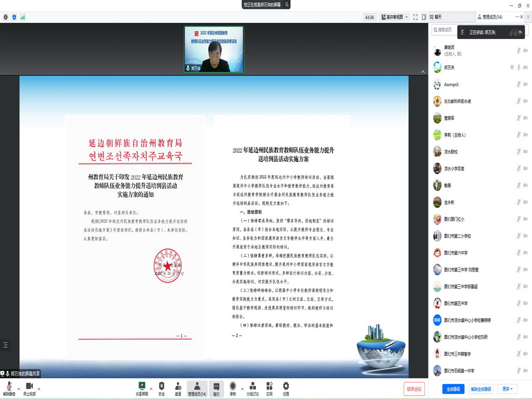
Task: Click the 管理成员(54) toolbar icon
Action: 197,389
